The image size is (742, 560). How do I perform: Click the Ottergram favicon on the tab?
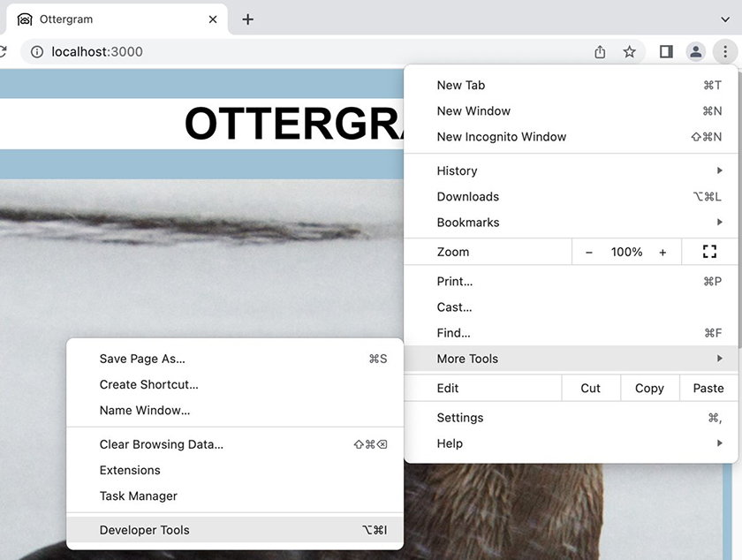coord(24,18)
